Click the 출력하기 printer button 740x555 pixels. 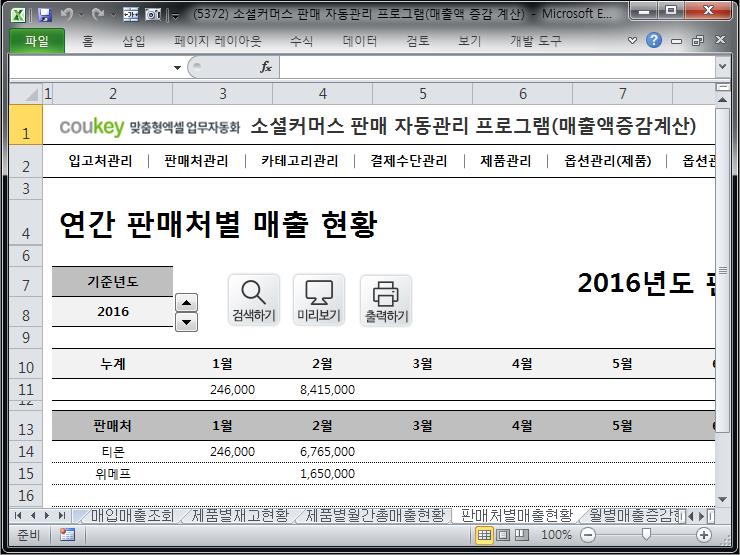point(386,301)
